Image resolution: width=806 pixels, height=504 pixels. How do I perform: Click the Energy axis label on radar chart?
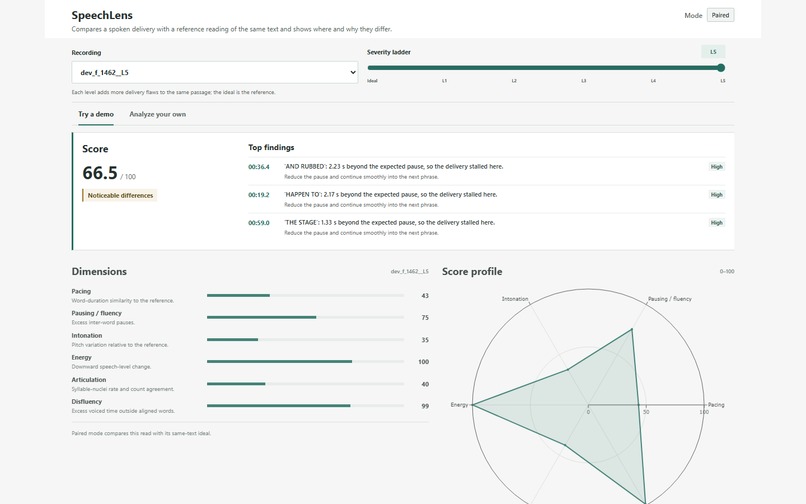tap(459, 405)
